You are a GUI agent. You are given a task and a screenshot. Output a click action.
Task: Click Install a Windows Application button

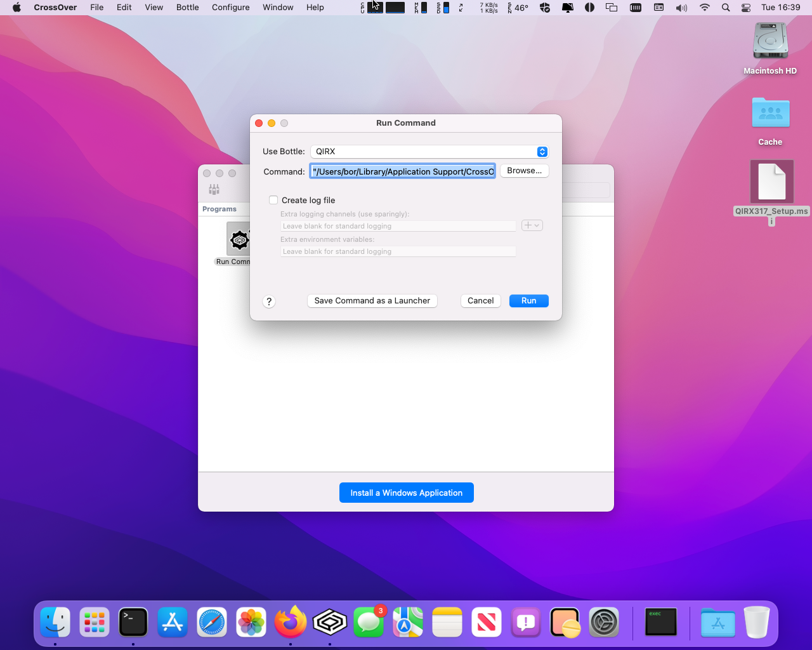[407, 493]
